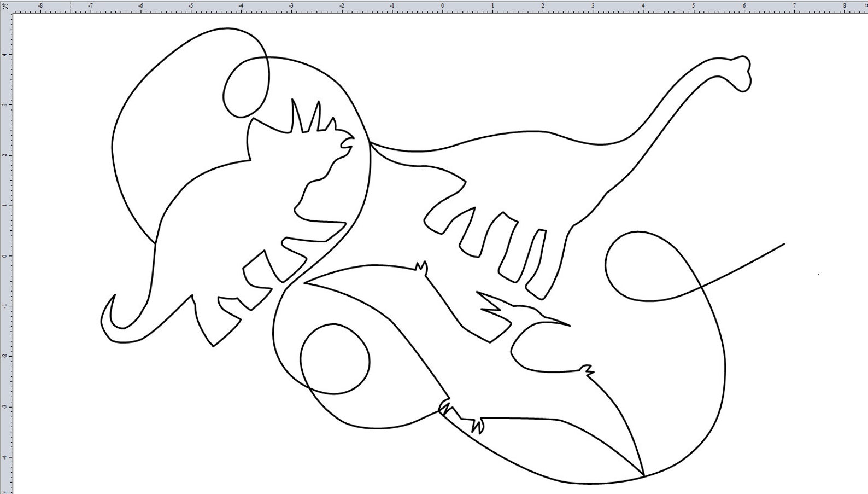Click the small closed loop inside the pterodactyl wing

click(335, 359)
